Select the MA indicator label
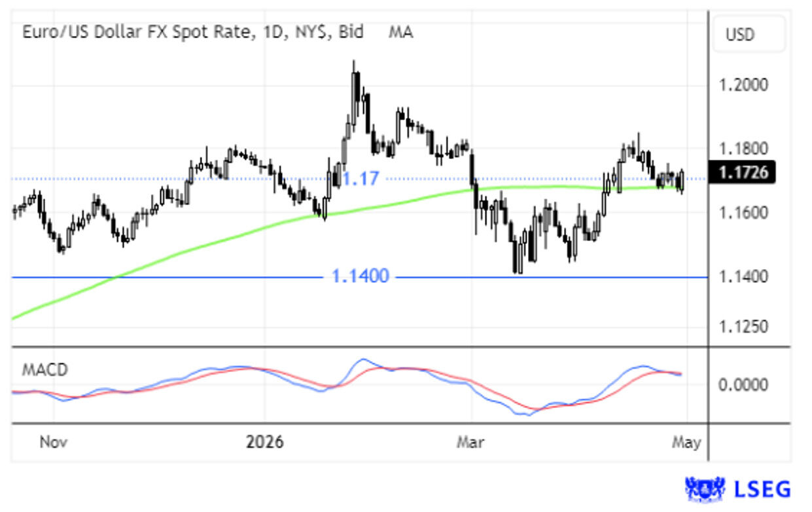 (x=400, y=32)
